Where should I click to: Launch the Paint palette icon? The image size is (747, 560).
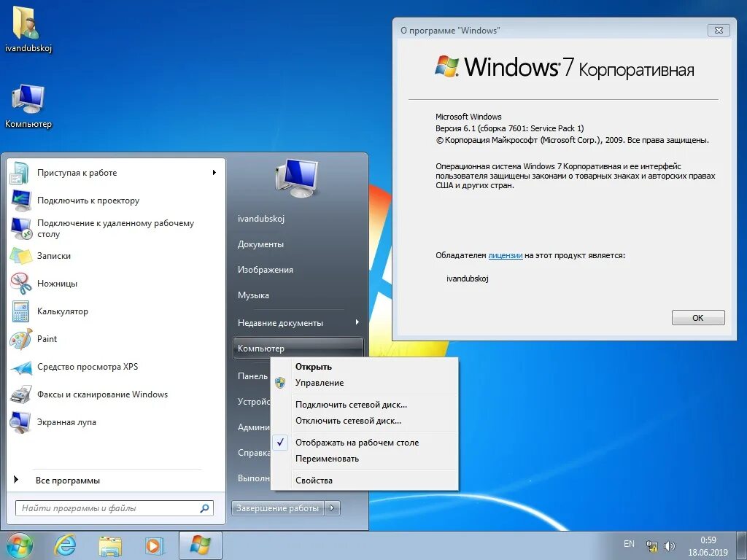21,339
